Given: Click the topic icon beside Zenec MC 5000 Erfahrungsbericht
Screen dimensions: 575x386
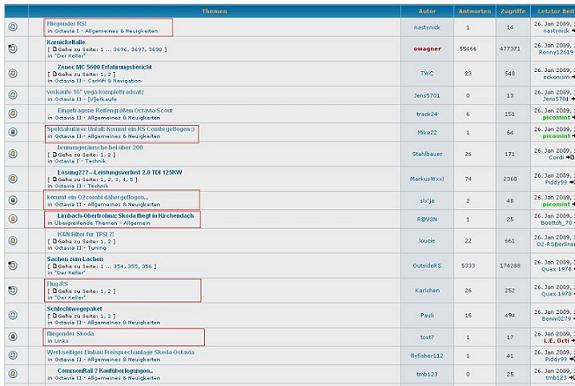Looking at the screenshot, I should 13,73.
